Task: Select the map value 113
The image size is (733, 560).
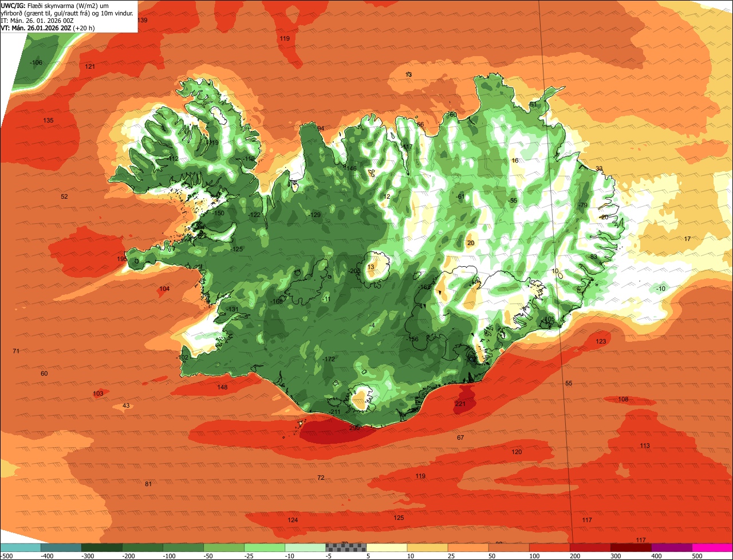Action: 645,445
